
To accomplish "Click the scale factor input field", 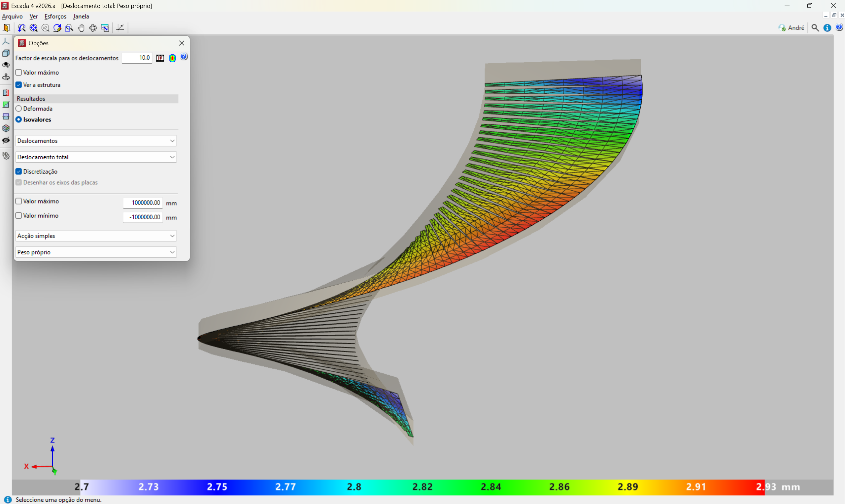I will (x=137, y=58).
